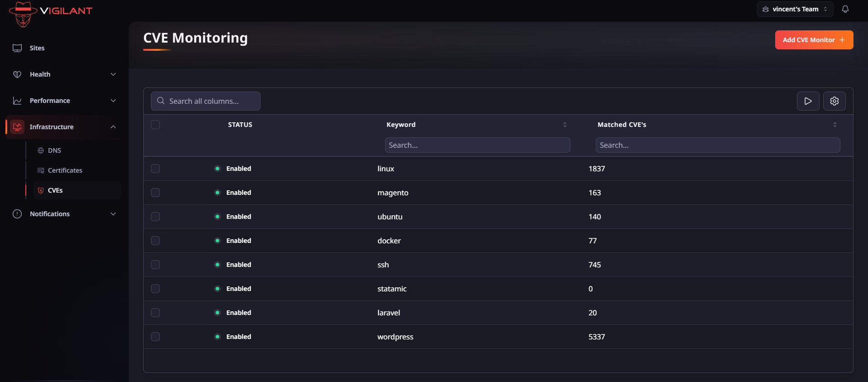This screenshot has height=382, width=868.
Task: Check the statamic row checkbox
Action: [x=155, y=289]
